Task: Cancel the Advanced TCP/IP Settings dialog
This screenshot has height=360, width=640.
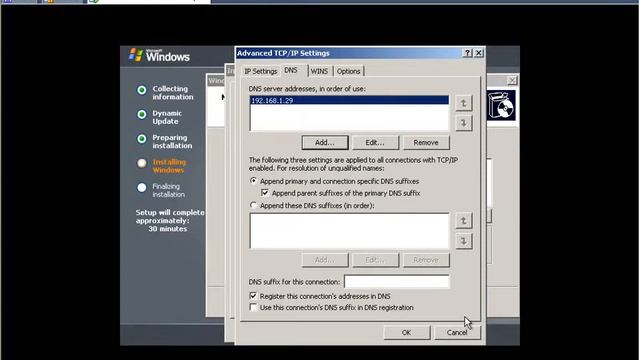Action: click(457, 332)
